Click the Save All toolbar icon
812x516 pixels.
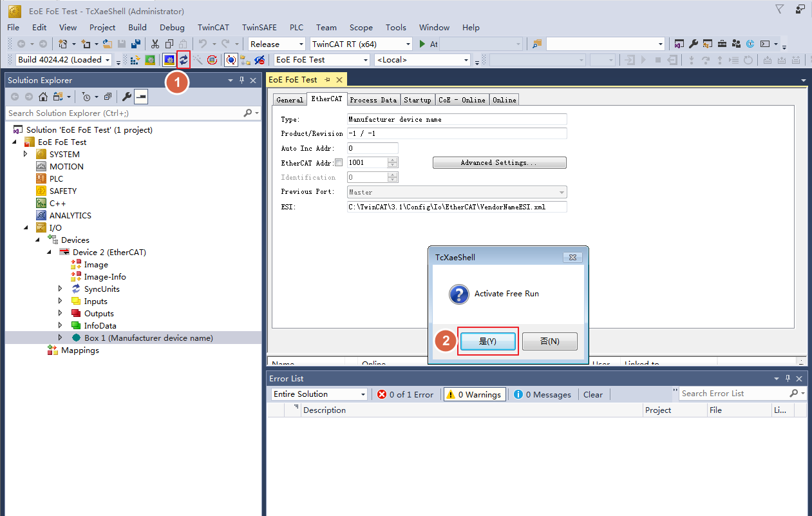coord(136,44)
